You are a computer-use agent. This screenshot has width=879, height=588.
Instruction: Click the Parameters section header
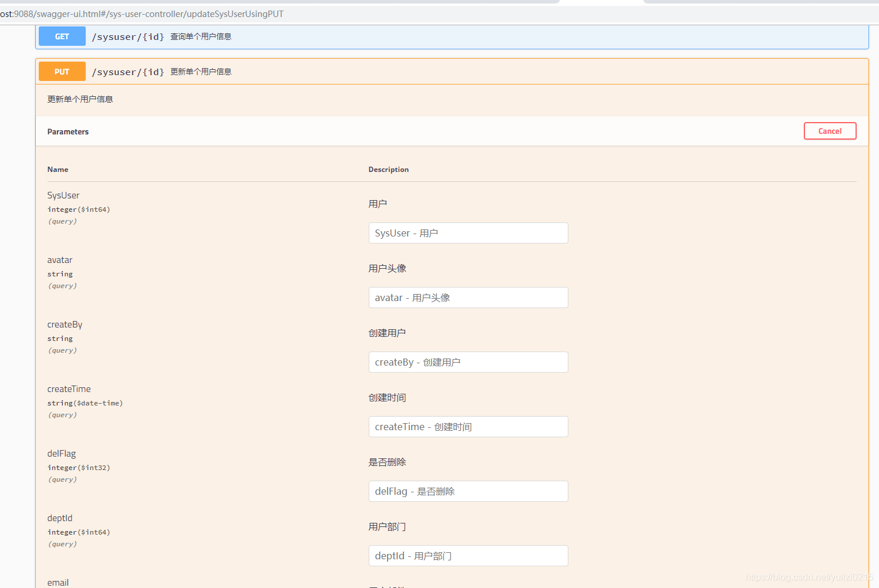68,131
